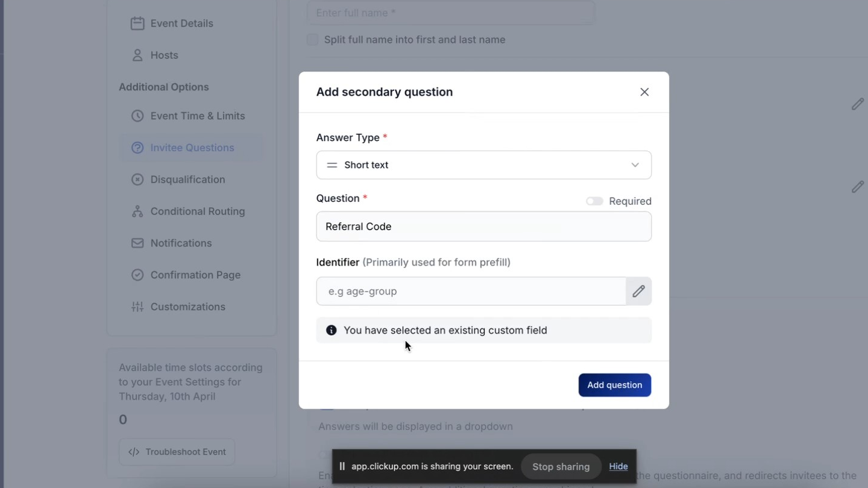Click the Hosts person icon

coord(137,55)
